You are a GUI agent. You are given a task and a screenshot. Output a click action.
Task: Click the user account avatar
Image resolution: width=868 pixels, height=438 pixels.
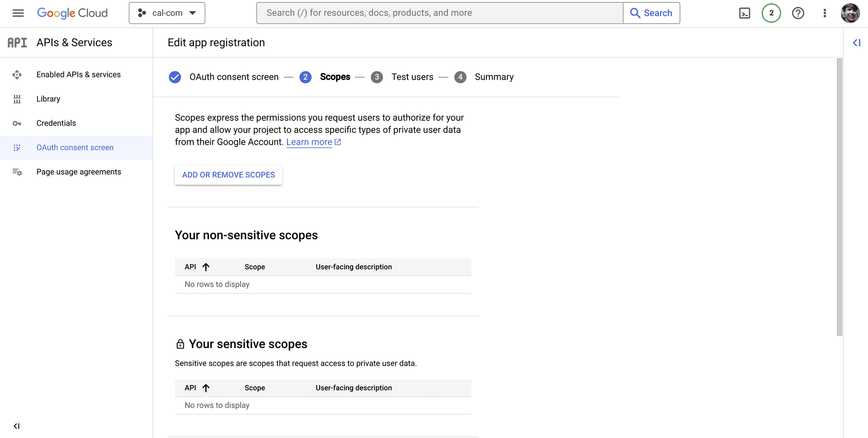[x=850, y=13]
